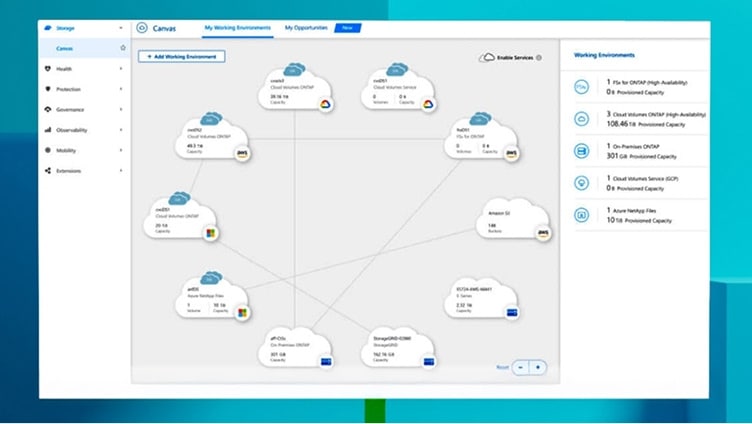This screenshot has height=424, width=752.
Task: Expand the Health menu in sidebar
Action: coord(121,69)
